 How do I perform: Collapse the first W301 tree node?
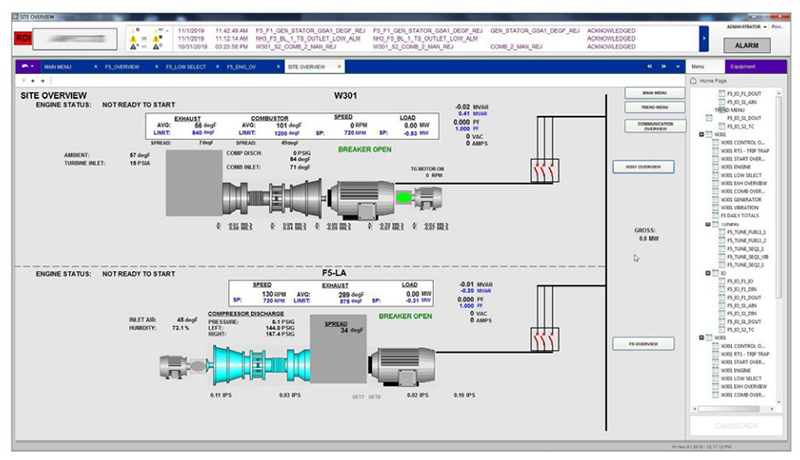point(701,135)
